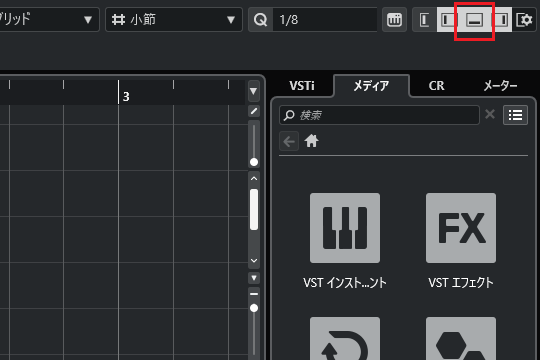Toggle the lower zone visibility button
540x360 pixels.
click(474, 20)
